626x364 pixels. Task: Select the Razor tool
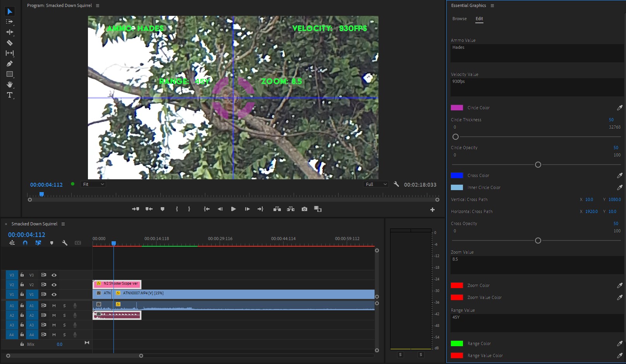[10, 43]
